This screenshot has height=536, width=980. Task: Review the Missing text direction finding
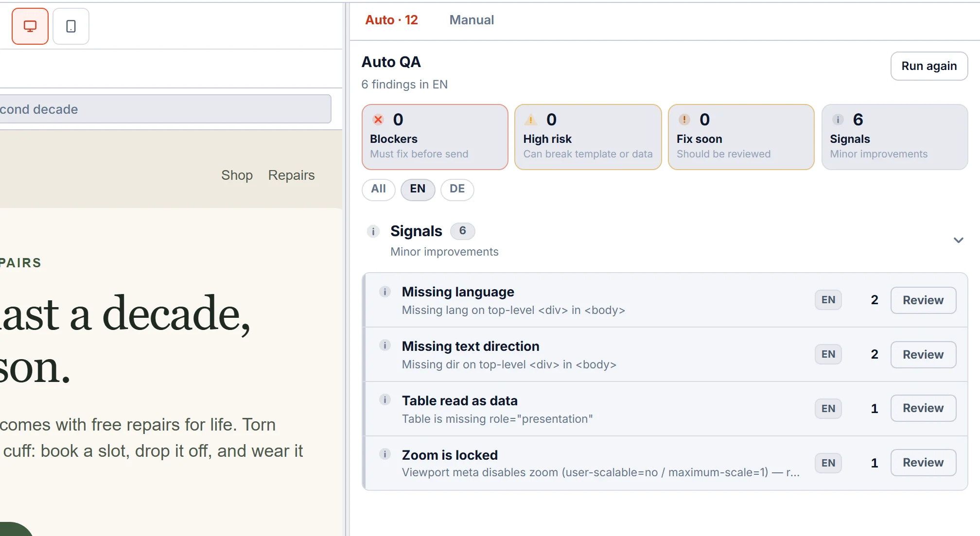coord(923,355)
